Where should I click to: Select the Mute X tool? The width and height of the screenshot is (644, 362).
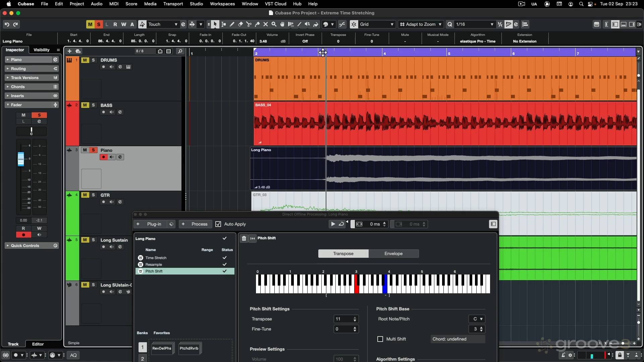pos(266,24)
